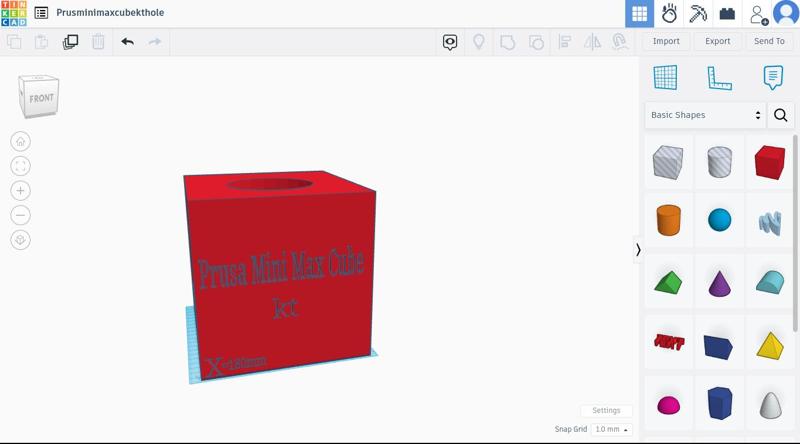This screenshot has width=800, height=444.
Task: Click the Ungroup shapes icon
Action: 536,42
